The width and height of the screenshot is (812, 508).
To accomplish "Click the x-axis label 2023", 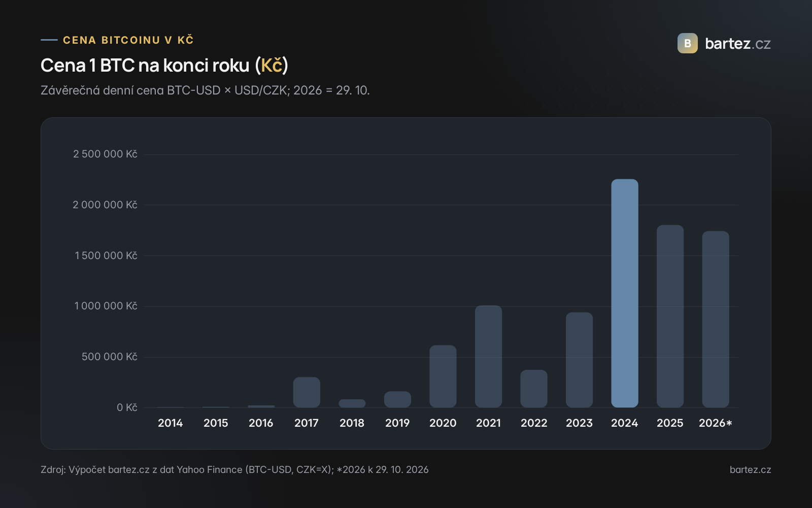I will (x=579, y=423).
